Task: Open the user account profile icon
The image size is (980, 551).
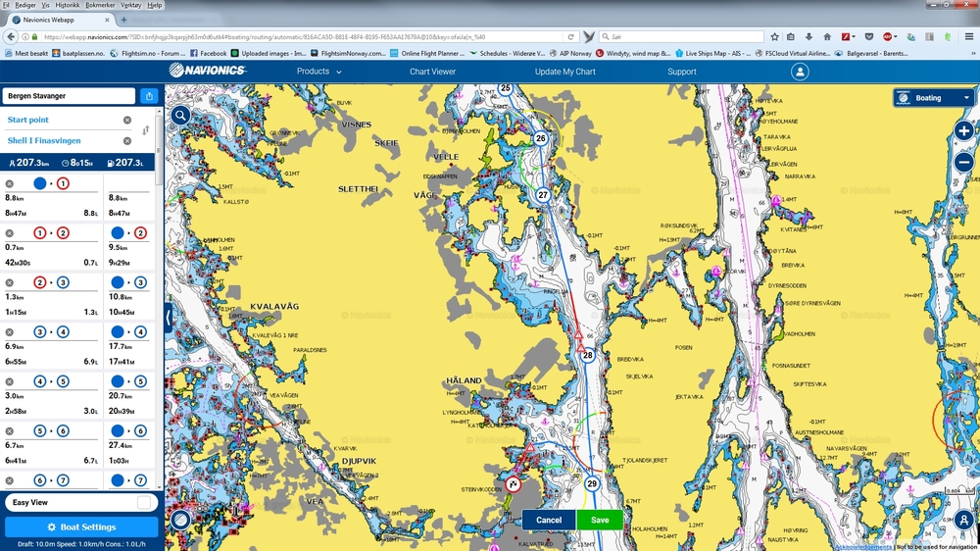Action: (x=800, y=72)
